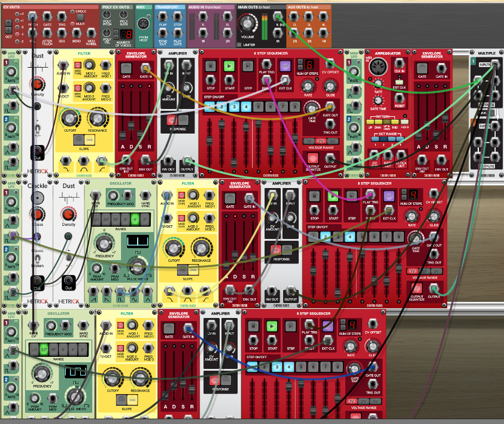Click the VOLUME knob in Main Outs
This screenshot has width=504, height=424.
point(247,23)
